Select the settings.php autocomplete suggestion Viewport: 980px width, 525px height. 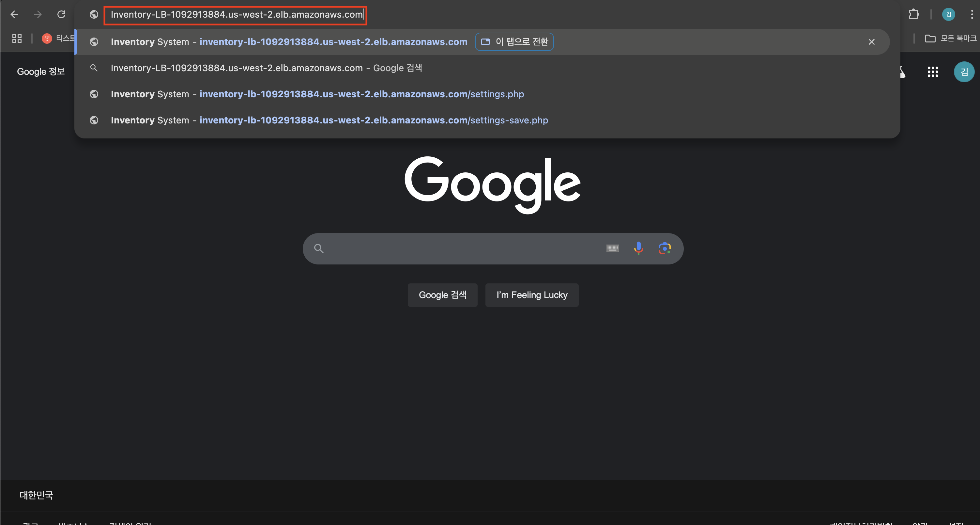(317, 94)
